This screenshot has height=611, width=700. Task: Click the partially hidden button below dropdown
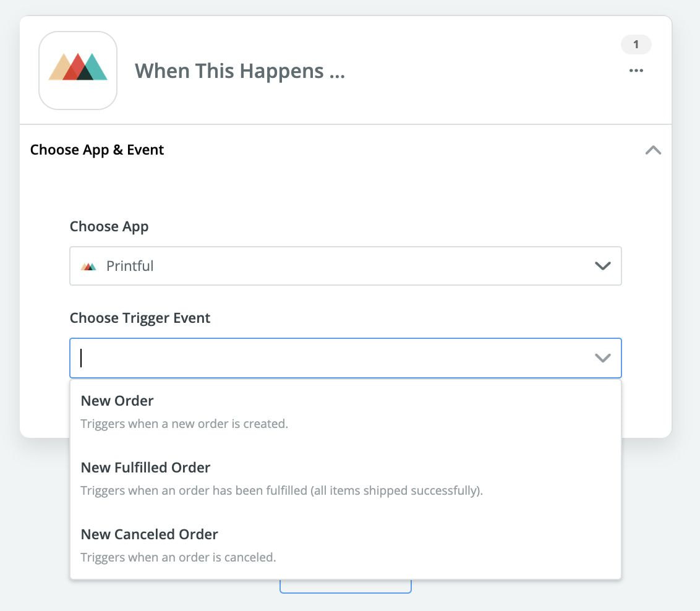point(346,586)
